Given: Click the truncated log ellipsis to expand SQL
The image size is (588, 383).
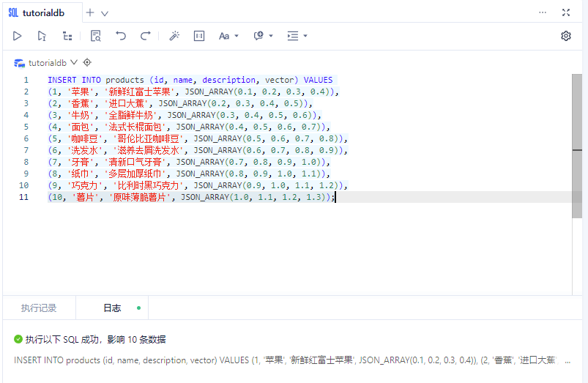Looking at the screenshot, I should point(567,361).
